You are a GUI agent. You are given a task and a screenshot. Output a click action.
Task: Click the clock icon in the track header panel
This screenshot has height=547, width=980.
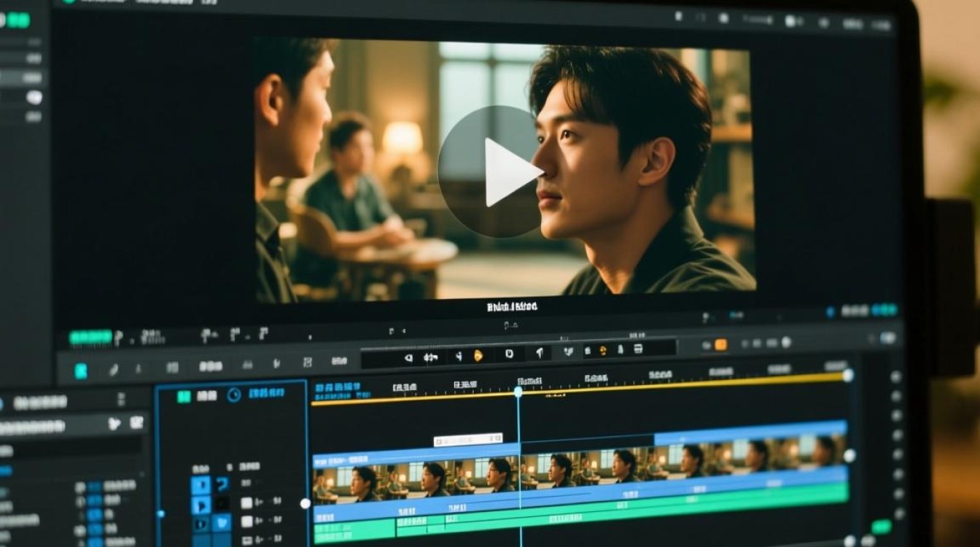point(234,395)
